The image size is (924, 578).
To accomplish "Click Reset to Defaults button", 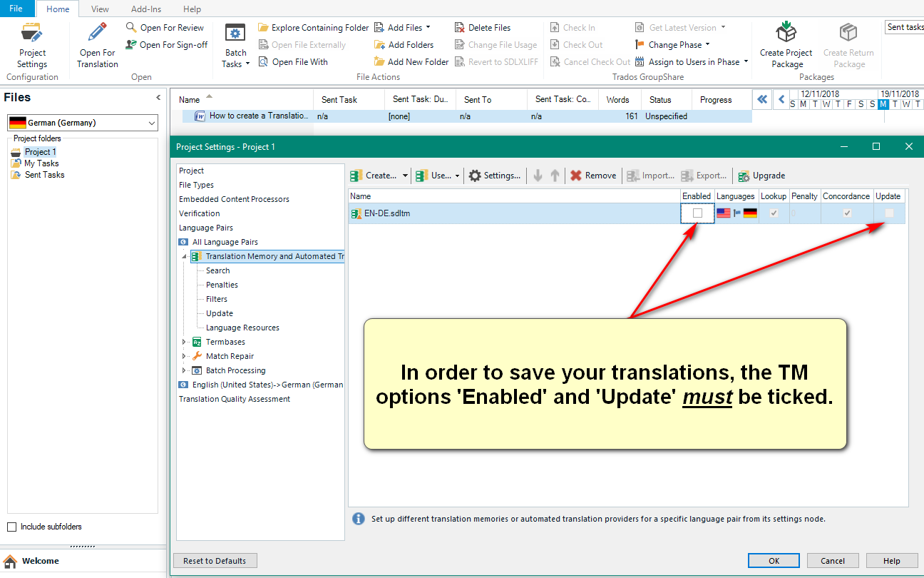I will [215, 561].
